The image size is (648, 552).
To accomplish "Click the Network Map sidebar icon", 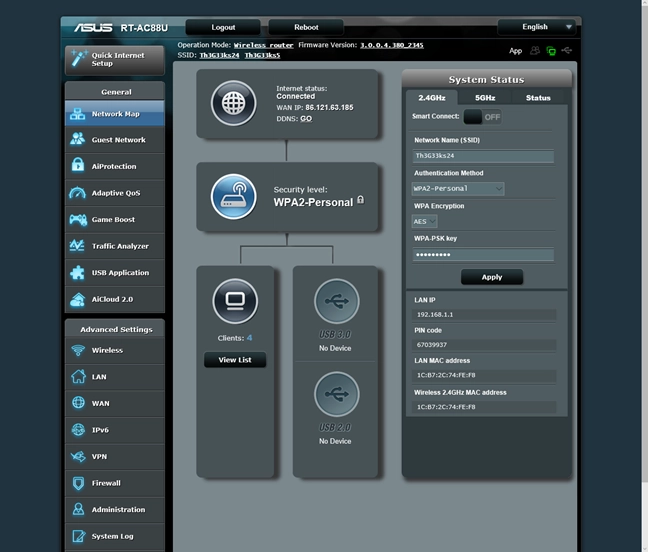I will [77, 114].
